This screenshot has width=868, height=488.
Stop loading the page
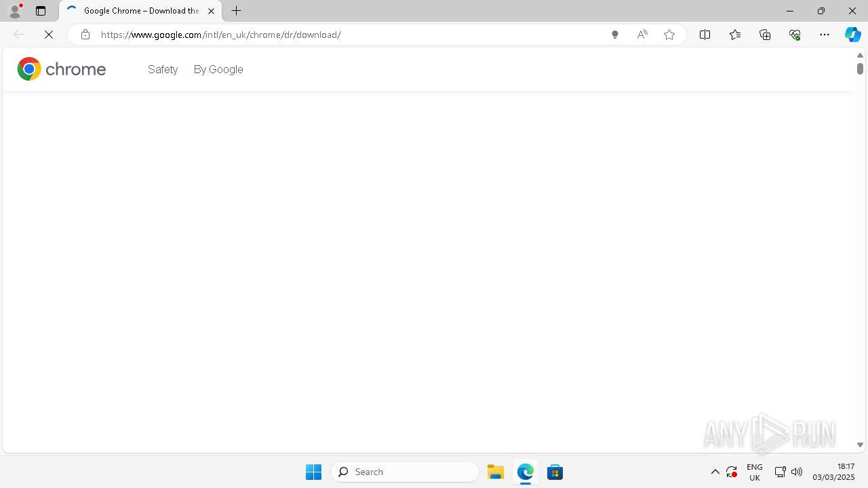[x=49, y=35]
